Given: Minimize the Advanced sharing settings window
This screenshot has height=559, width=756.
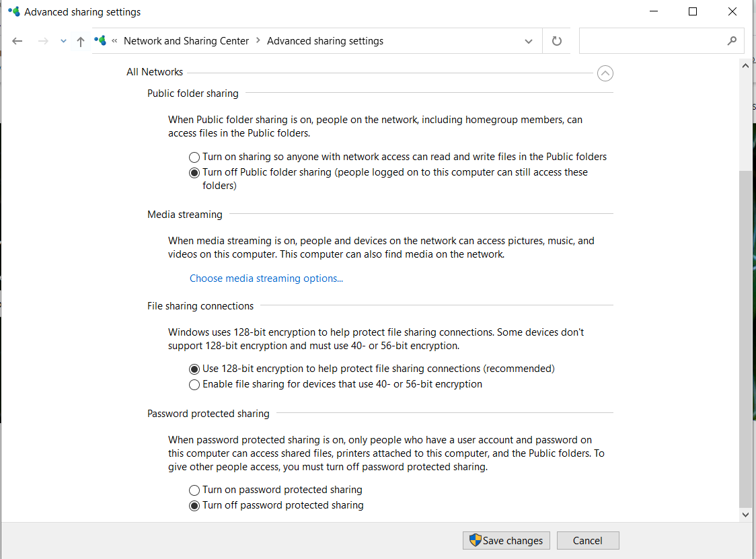Looking at the screenshot, I should [654, 11].
